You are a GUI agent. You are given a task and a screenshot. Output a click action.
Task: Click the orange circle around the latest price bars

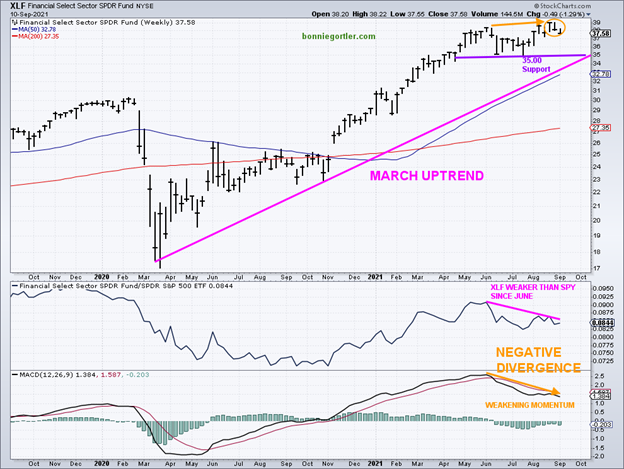click(554, 27)
